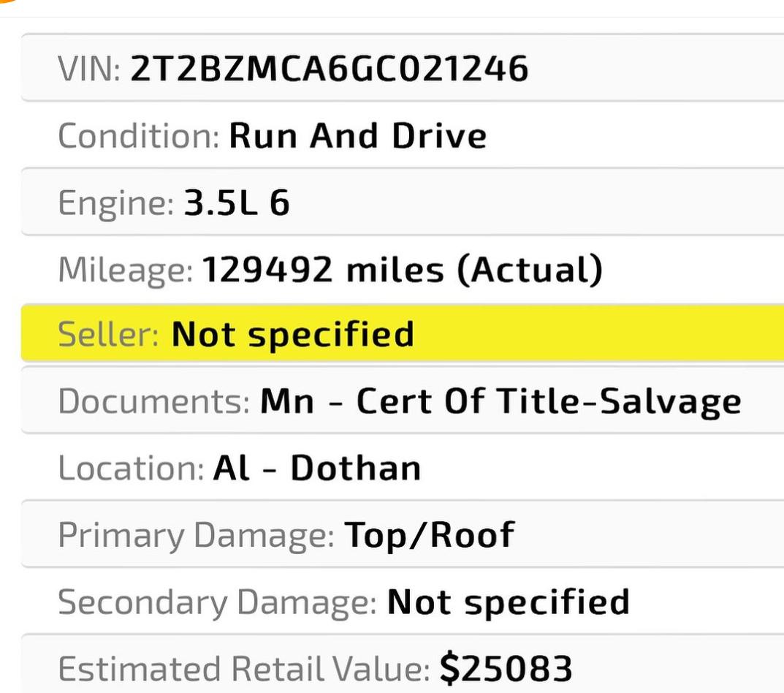This screenshot has height=693, width=784.
Task: Click the Estimated Retail Value label
Action: tap(243, 668)
